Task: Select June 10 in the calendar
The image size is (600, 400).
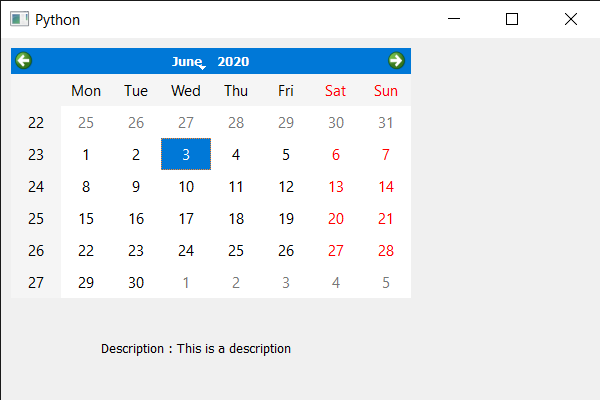Action: tap(186, 187)
